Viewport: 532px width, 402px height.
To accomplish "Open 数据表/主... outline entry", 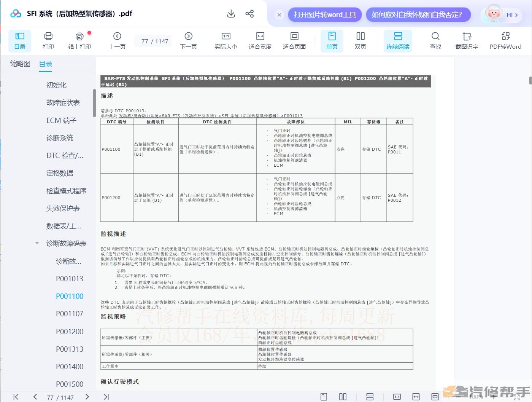I will (64, 226).
